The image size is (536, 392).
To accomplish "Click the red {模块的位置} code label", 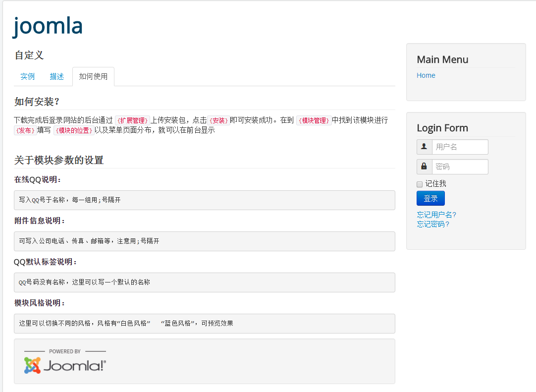I will (x=74, y=130).
